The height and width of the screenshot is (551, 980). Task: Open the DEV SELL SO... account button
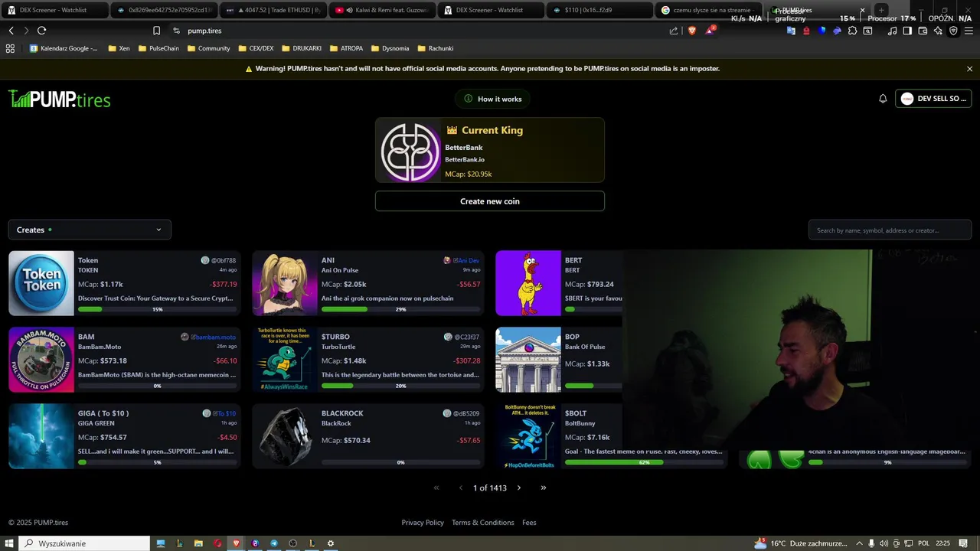click(x=933, y=99)
